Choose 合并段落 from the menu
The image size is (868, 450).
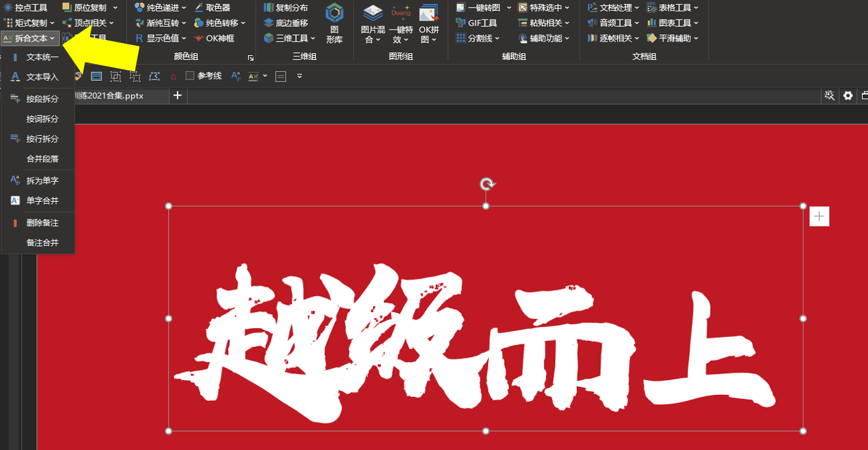[x=38, y=159]
